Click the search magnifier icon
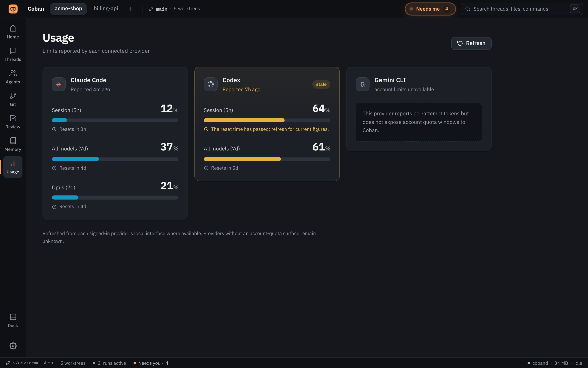588x368 pixels. coord(468,9)
